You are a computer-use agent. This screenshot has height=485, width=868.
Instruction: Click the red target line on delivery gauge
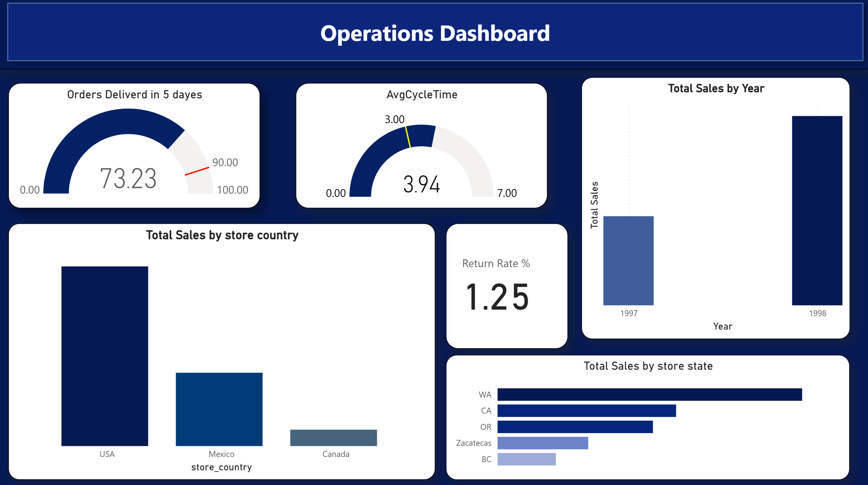coord(197,171)
